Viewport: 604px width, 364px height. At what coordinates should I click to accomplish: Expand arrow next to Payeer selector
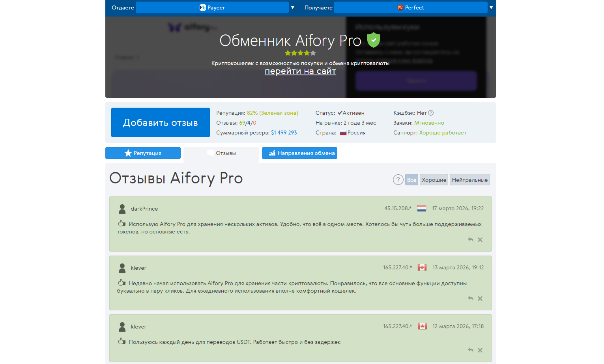coord(293,7)
